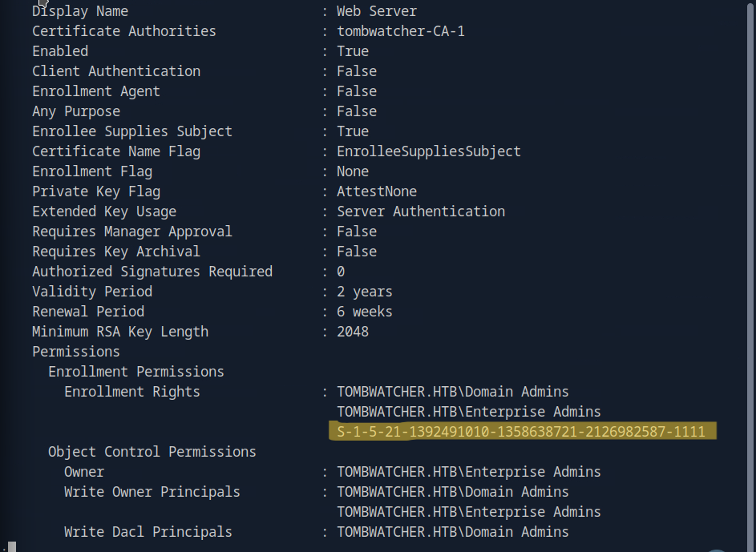This screenshot has width=756, height=552.
Task: Click the 2048 minimum RSA key length
Action: pyautogui.click(x=352, y=332)
